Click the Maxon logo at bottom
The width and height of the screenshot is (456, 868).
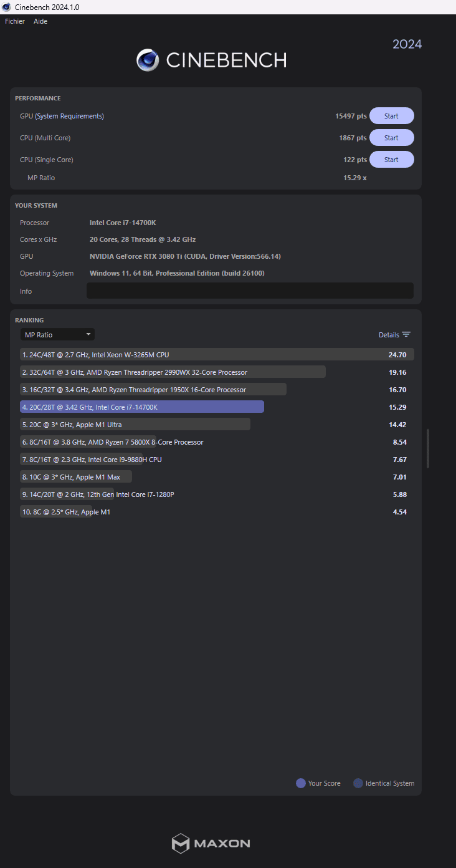[211, 843]
